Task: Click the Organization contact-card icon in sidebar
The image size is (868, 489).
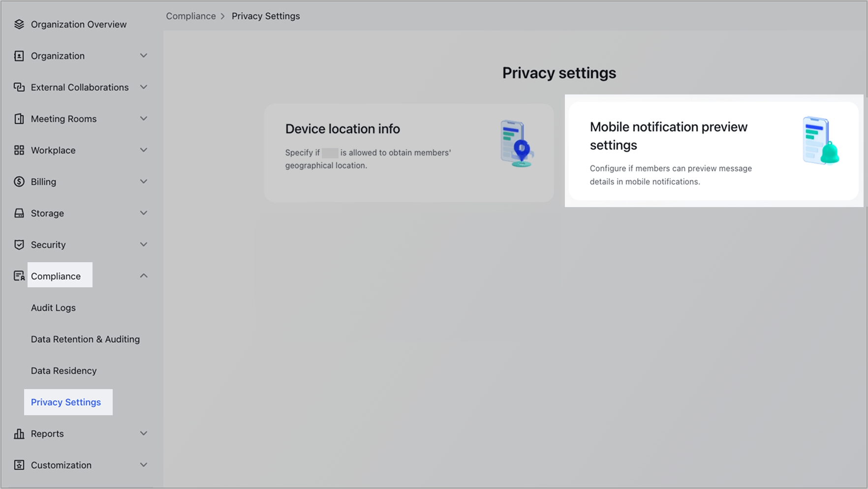Action: [x=19, y=56]
